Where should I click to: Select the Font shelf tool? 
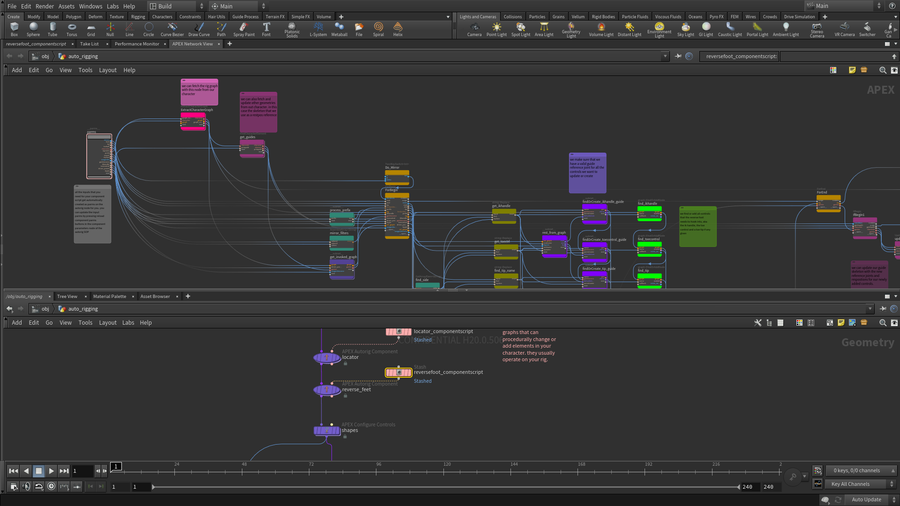click(x=266, y=29)
